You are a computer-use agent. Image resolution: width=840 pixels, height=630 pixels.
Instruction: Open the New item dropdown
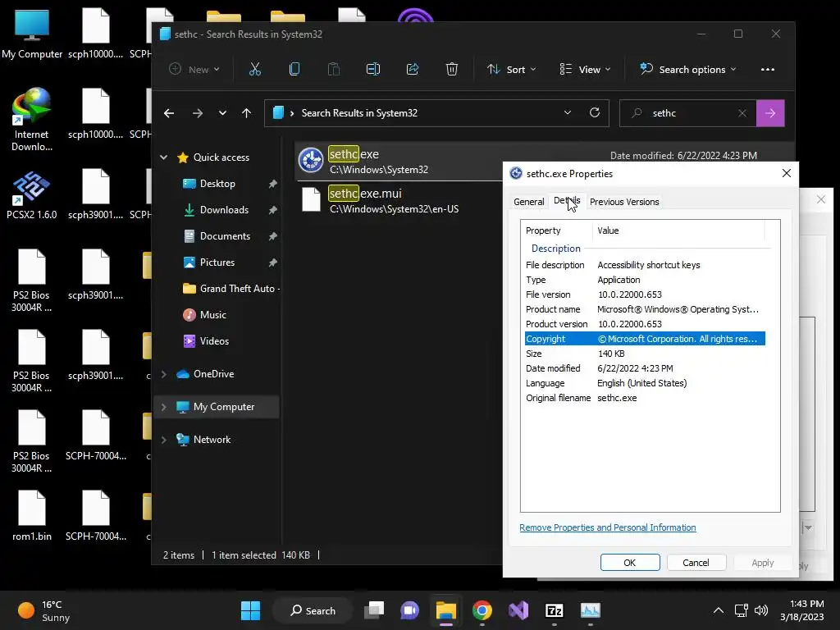pyautogui.click(x=194, y=69)
